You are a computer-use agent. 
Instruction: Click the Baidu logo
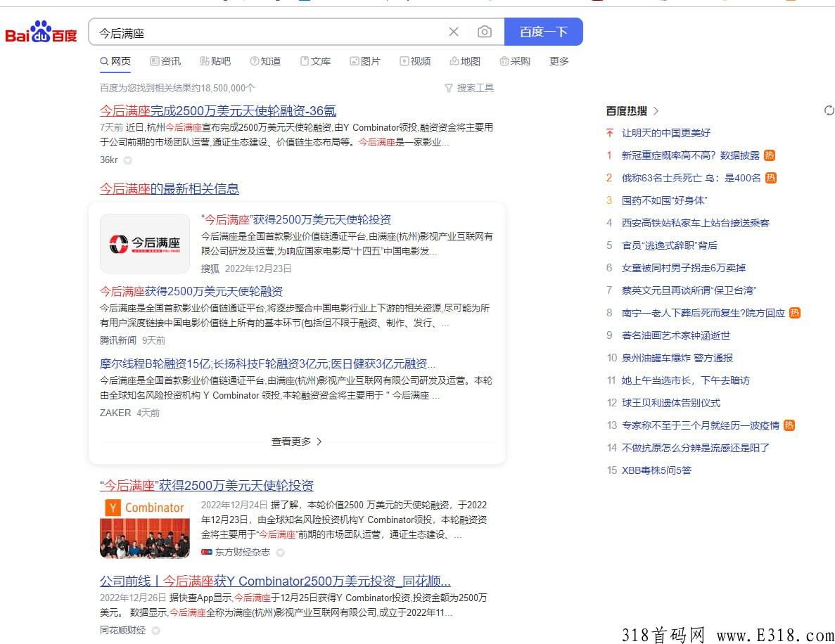(x=41, y=32)
